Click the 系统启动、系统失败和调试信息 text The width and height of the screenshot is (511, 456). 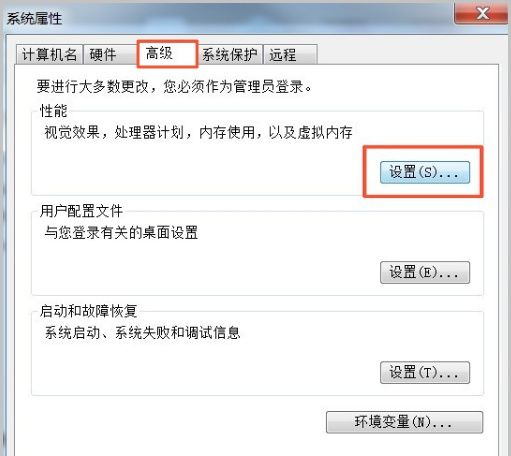142,333
